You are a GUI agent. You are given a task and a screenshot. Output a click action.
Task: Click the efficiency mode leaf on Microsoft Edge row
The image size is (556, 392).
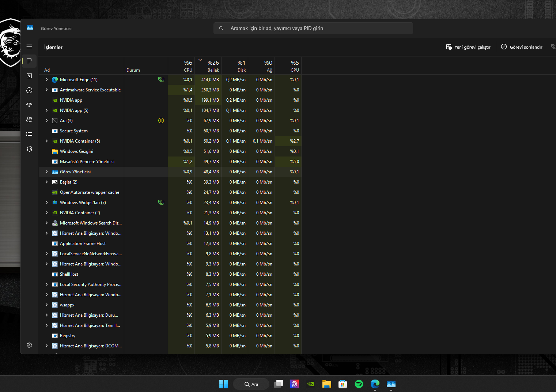pos(161,80)
